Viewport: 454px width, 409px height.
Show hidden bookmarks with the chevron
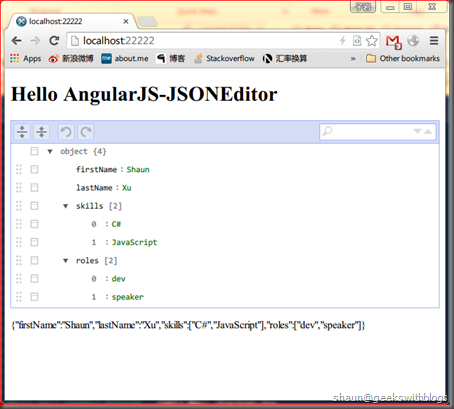pyautogui.click(x=353, y=59)
